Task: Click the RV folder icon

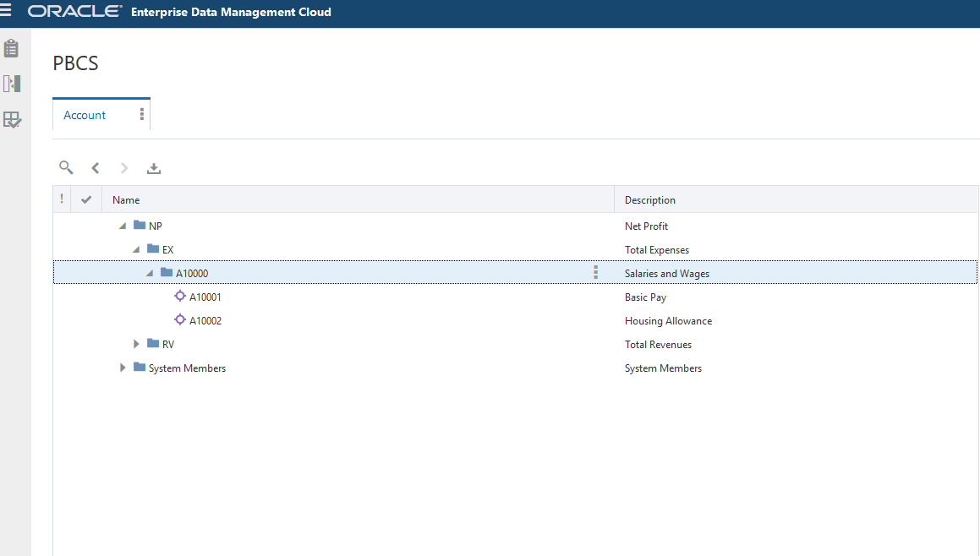Action: 153,343
